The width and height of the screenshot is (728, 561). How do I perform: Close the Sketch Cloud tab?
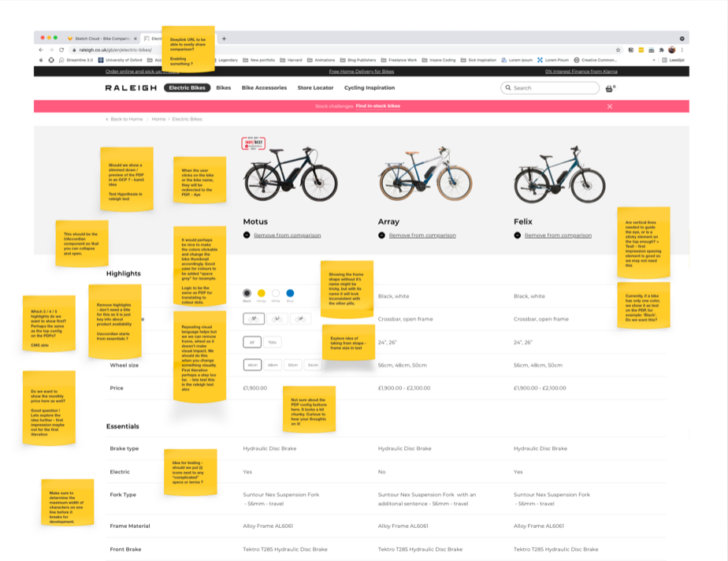pyautogui.click(x=135, y=39)
